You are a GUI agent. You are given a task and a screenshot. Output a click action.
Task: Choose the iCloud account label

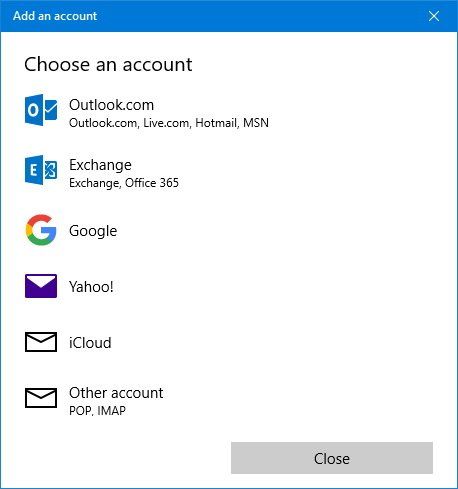90,343
